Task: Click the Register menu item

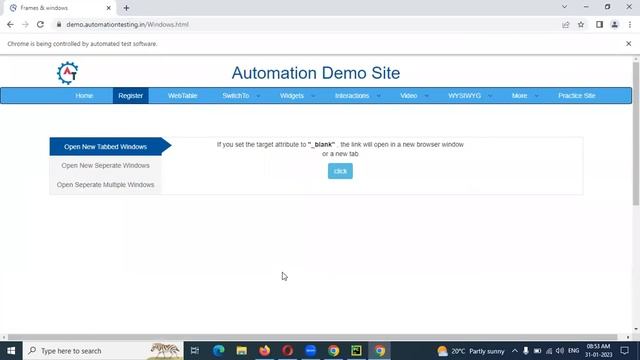Action: [131, 96]
